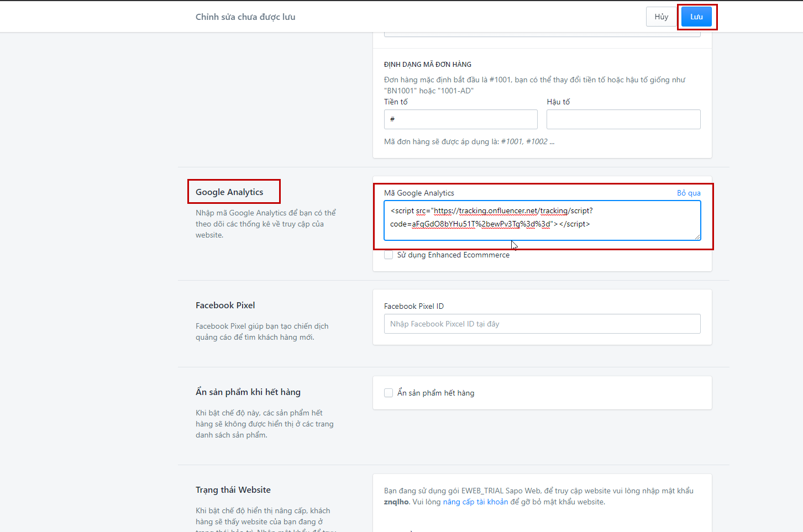Image resolution: width=803 pixels, height=532 pixels.
Task: Click the website password znqlho text
Action: (x=396, y=502)
